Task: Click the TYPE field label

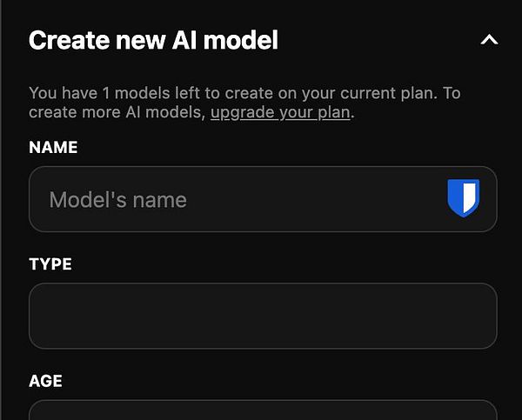Action: click(50, 264)
